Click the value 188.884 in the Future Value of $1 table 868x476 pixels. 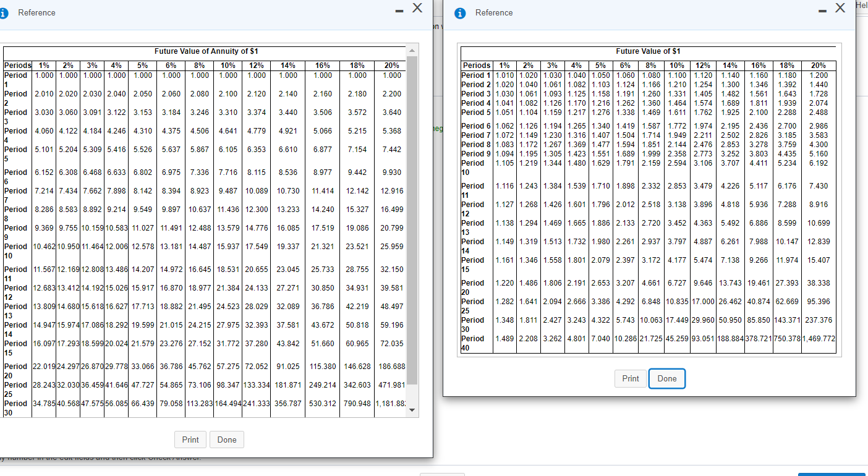pyautogui.click(x=730, y=339)
